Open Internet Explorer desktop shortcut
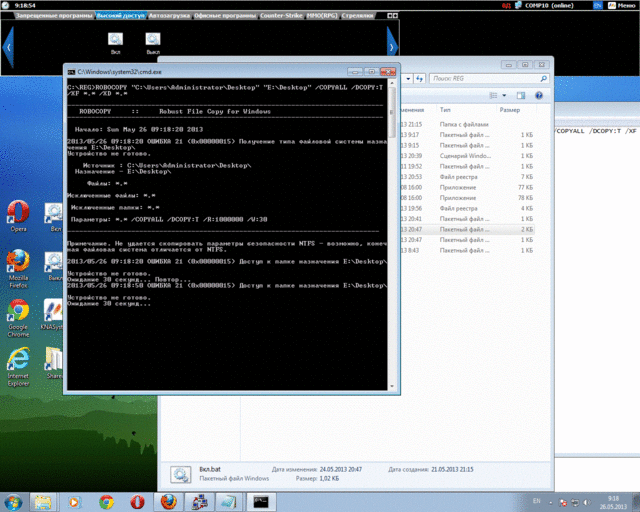The width and height of the screenshot is (640, 512). point(18,367)
